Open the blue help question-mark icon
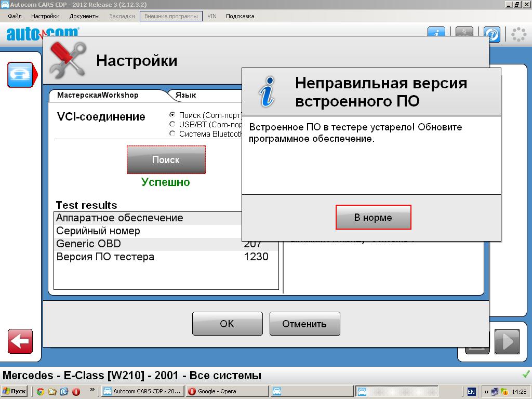The width and height of the screenshot is (532, 399). [x=491, y=34]
